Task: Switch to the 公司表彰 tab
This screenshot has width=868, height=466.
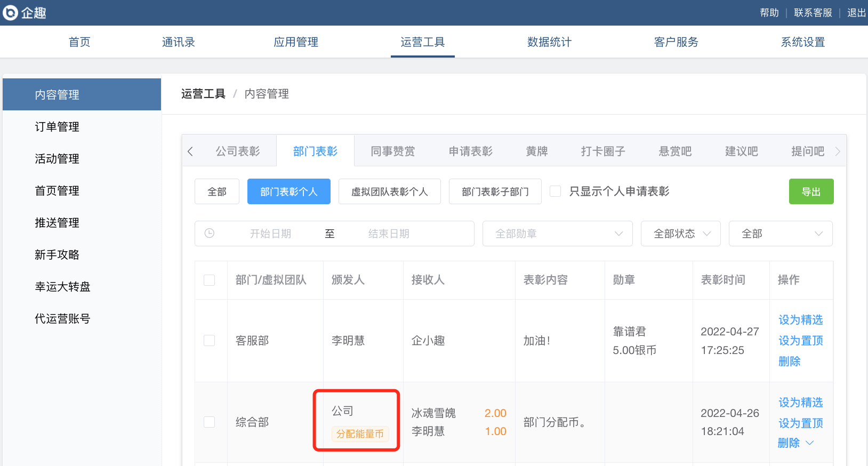Action: click(x=238, y=151)
